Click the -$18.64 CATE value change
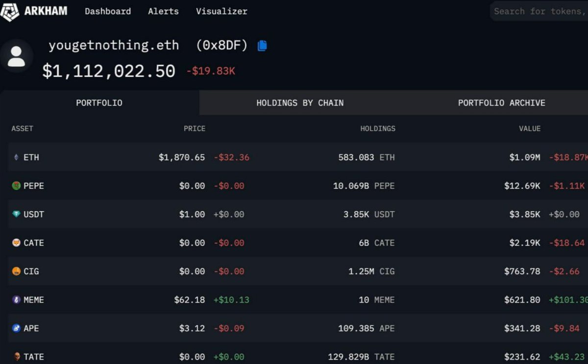588x364 pixels. 567,243
